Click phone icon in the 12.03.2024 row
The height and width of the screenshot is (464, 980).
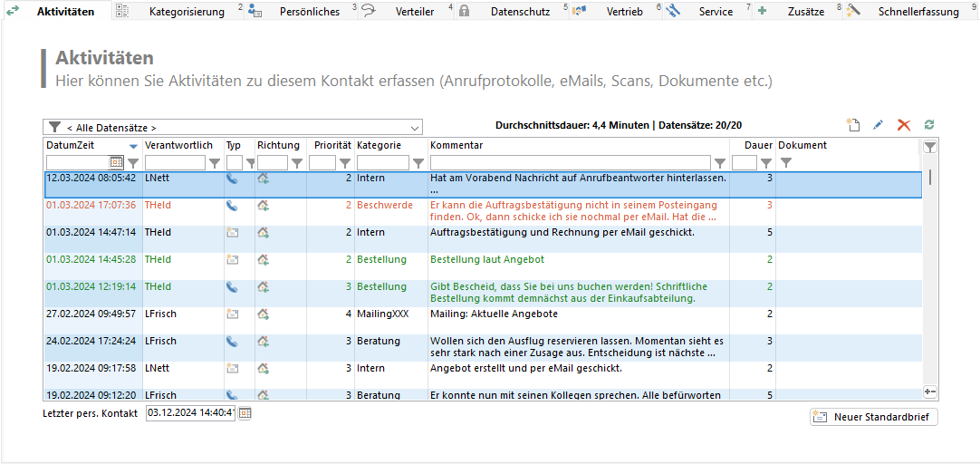coord(233,179)
